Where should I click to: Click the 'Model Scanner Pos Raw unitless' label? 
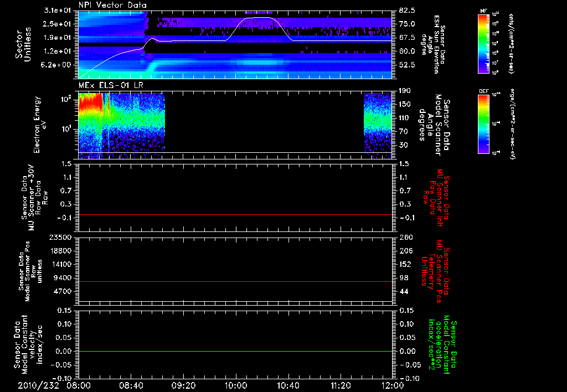click(31, 271)
